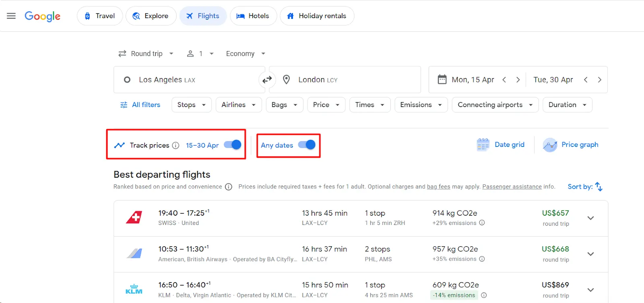This screenshot has width=644, height=303.
Task: Edit the London LCY destination field
Action: pyautogui.click(x=345, y=80)
